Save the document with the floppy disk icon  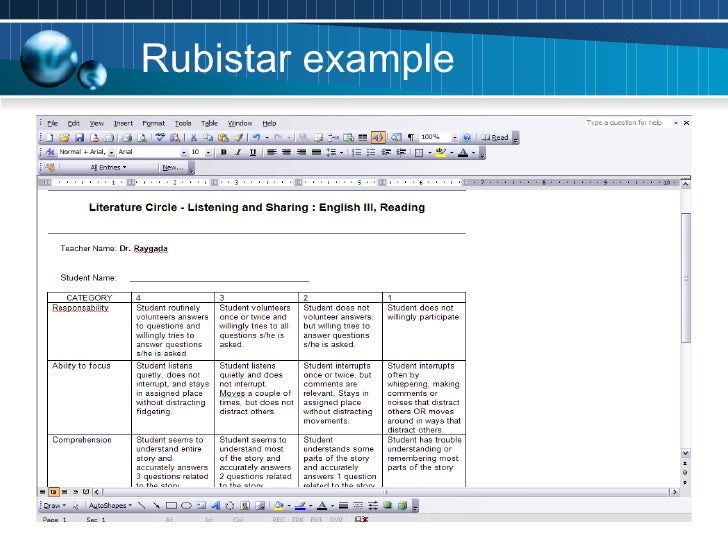pyautogui.click(x=79, y=138)
